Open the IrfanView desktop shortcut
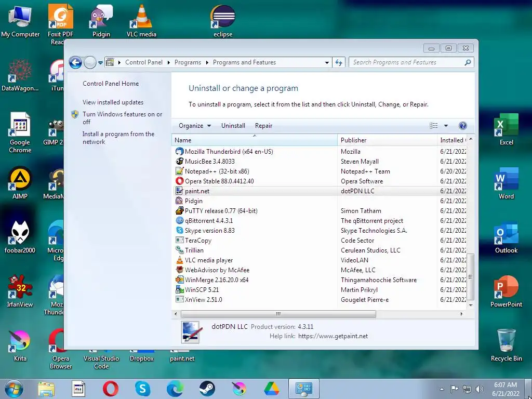 click(20, 291)
